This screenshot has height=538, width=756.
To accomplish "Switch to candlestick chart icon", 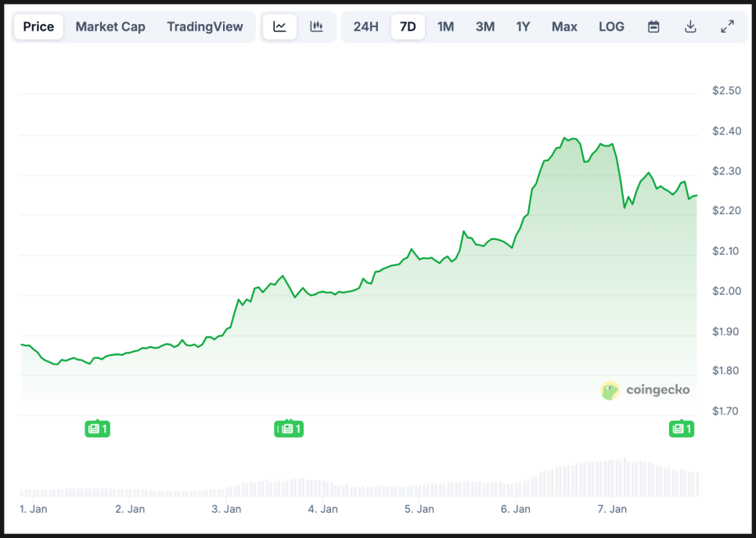I will 316,27.
